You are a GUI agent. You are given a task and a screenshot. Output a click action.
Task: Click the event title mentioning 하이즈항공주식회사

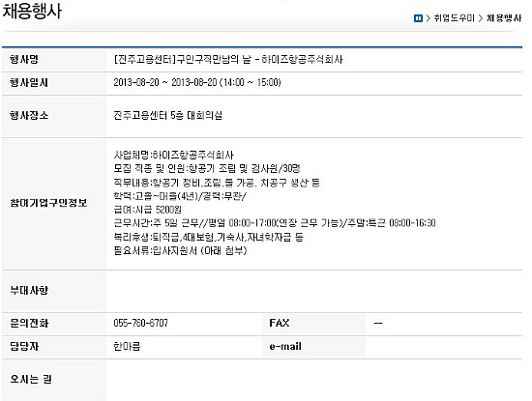pyautogui.click(x=228, y=60)
